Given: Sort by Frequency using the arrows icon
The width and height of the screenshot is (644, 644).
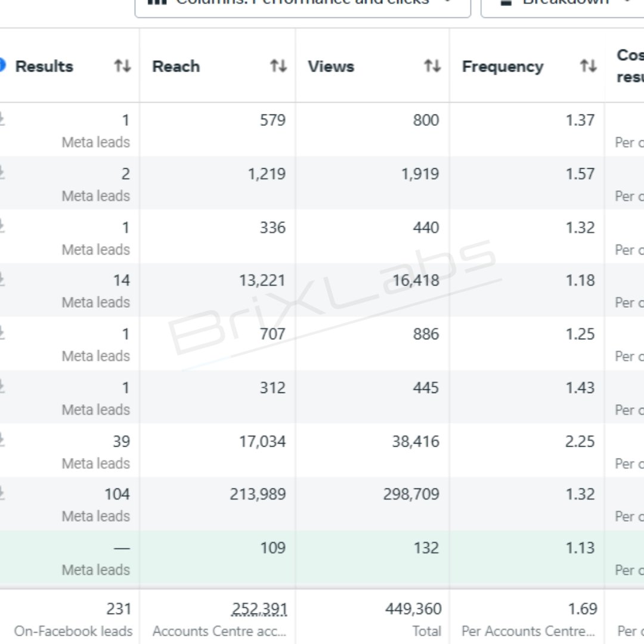Looking at the screenshot, I should (x=588, y=66).
